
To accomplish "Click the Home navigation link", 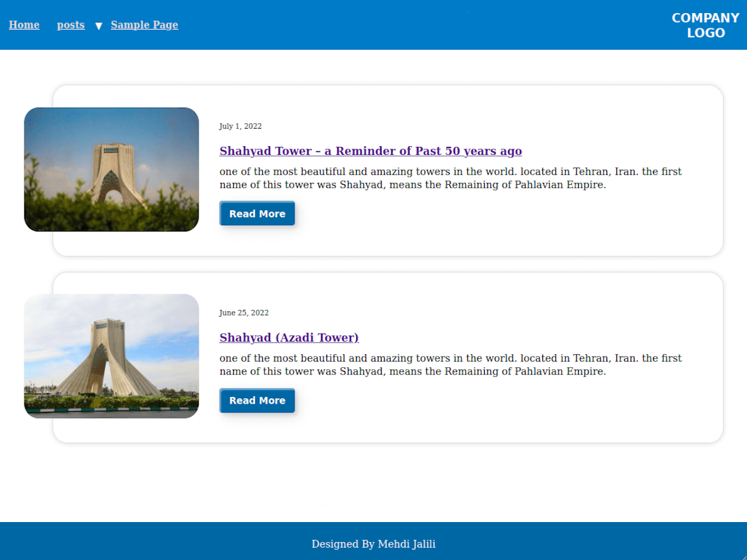I will tap(24, 25).
